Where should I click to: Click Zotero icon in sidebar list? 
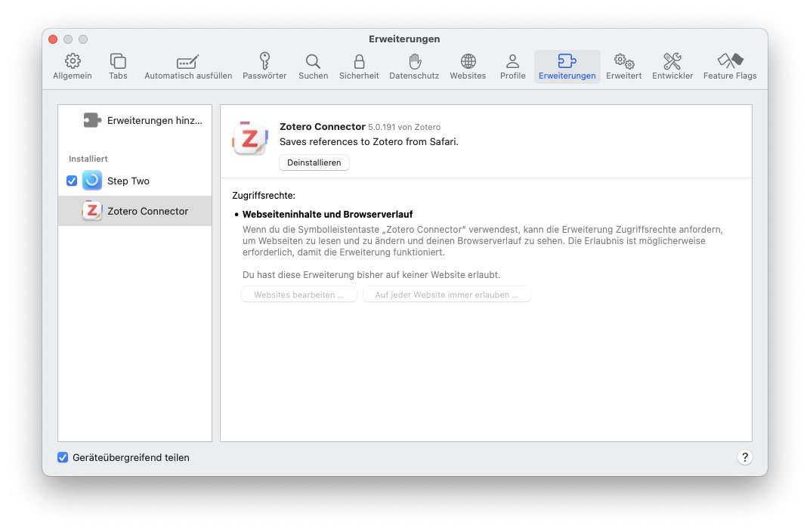(92, 211)
